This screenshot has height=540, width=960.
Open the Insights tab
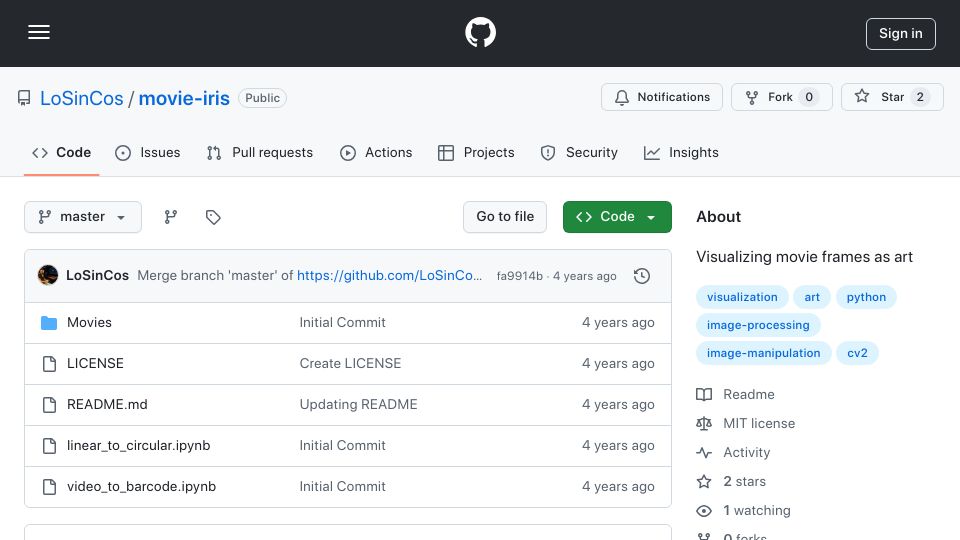[x=681, y=152]
